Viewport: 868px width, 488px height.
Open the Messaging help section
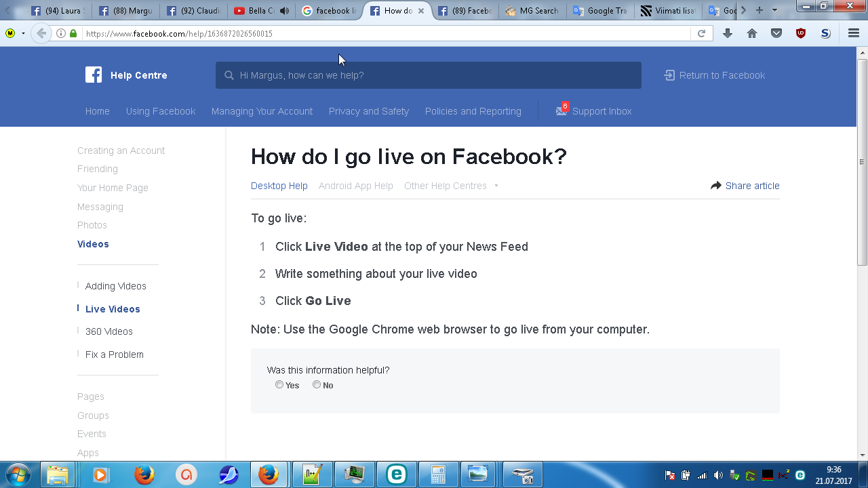(100, 207)
